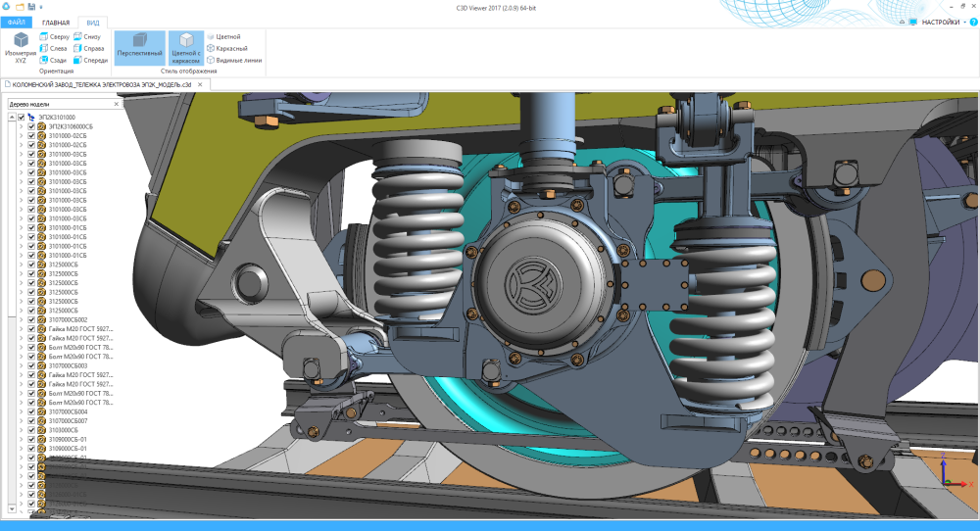Select the Каркасный wireframe style

(x=227, y=48)
